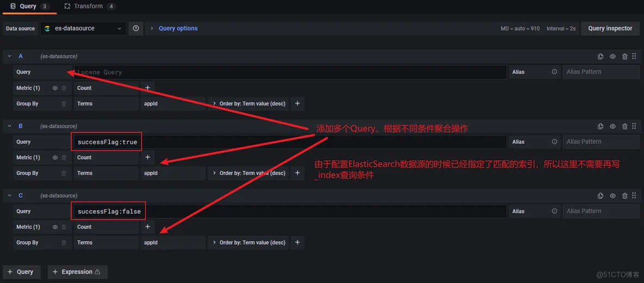Open the Transform tab
Screen dimensions: 644x283
tap(90, 7)
